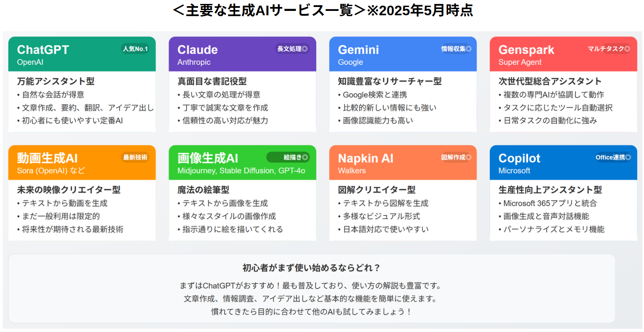The height and width of the screenshot is (332, 644).
Task: Click the 生産性向上アシスタント型 heading
Action: 550,190
